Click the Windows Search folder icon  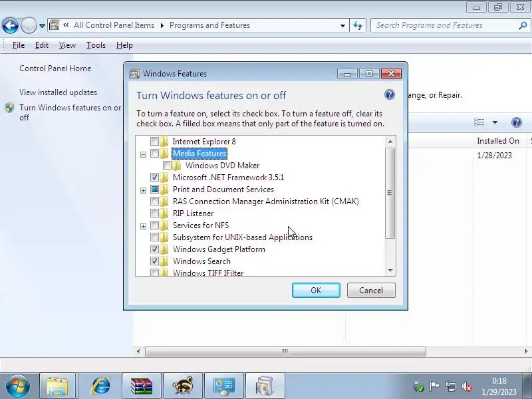pos(164,261)
